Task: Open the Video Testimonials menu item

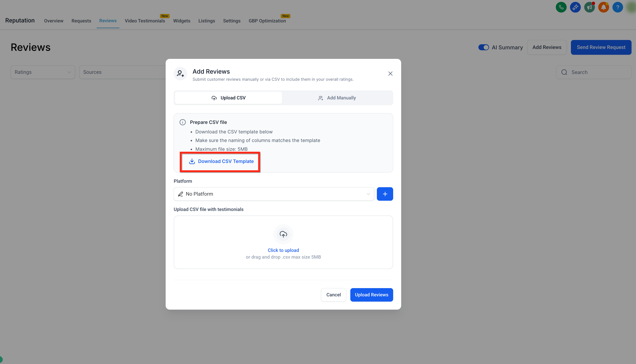Action: pos(145,21)
